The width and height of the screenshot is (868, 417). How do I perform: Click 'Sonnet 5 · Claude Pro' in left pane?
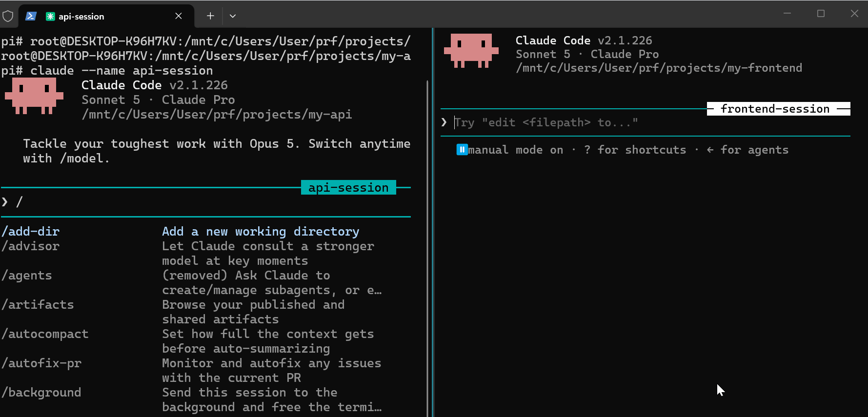(158, 100)
